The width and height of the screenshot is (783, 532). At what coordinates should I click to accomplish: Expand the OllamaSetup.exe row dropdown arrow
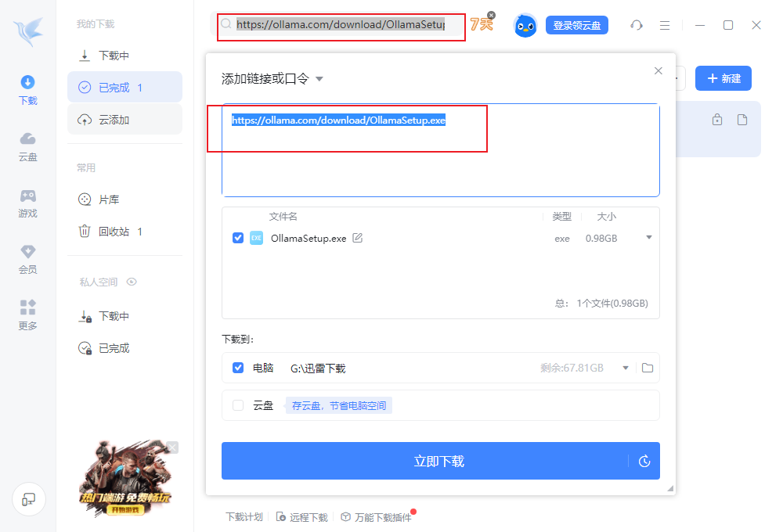click(648, 237)
